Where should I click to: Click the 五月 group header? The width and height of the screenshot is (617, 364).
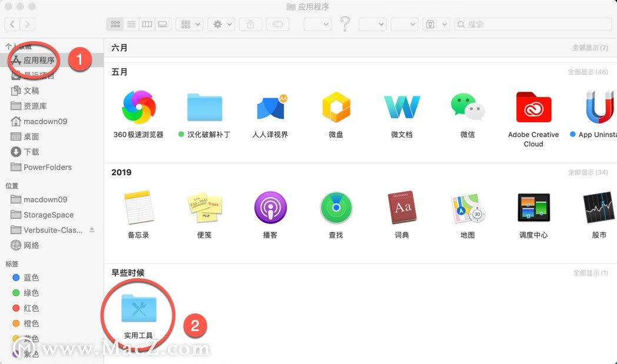point(119,72)
